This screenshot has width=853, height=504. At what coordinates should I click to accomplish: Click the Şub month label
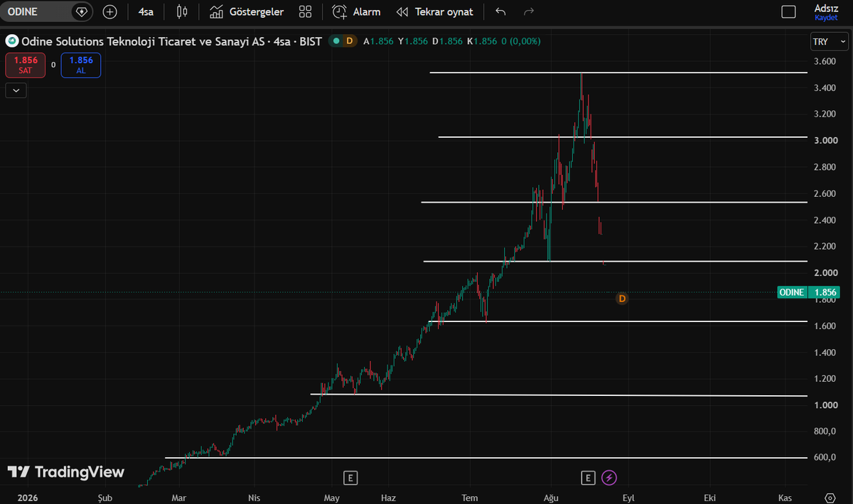105,498
